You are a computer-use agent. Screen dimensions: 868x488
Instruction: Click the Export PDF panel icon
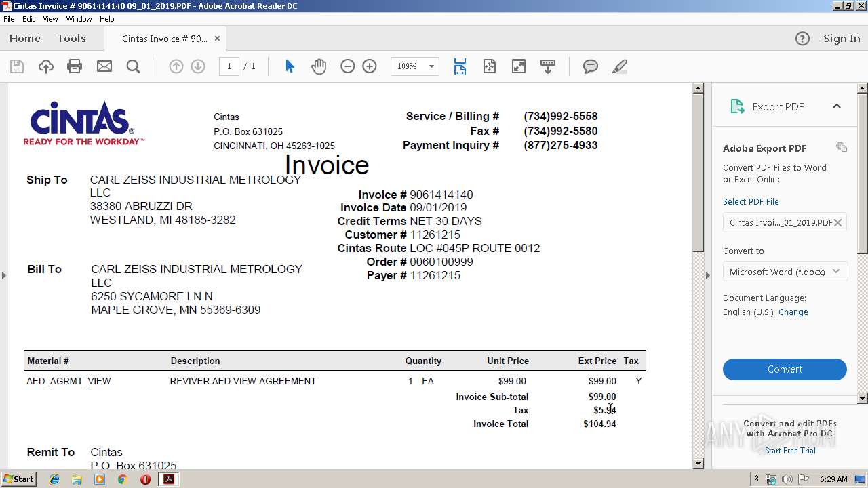tap(737, 106)
